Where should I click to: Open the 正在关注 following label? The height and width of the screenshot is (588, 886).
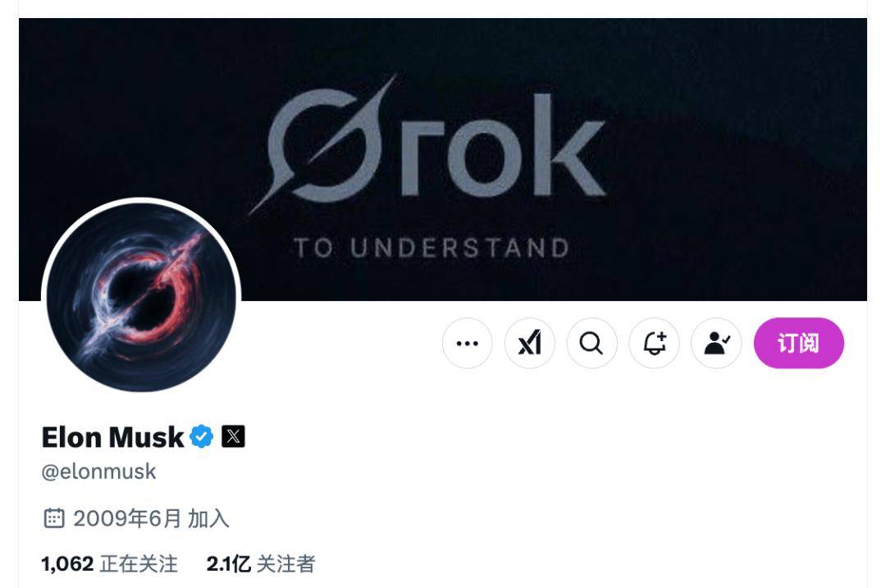(x=139, y=563)
